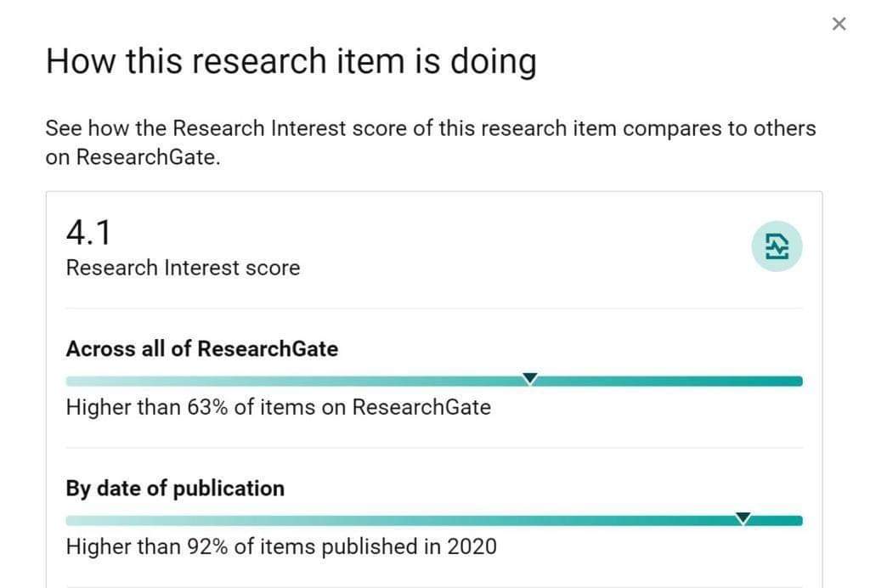870x588 pixels.
Task: Click on ResearchGate. ending the description paragraph
Action: (x=133, y=157)
